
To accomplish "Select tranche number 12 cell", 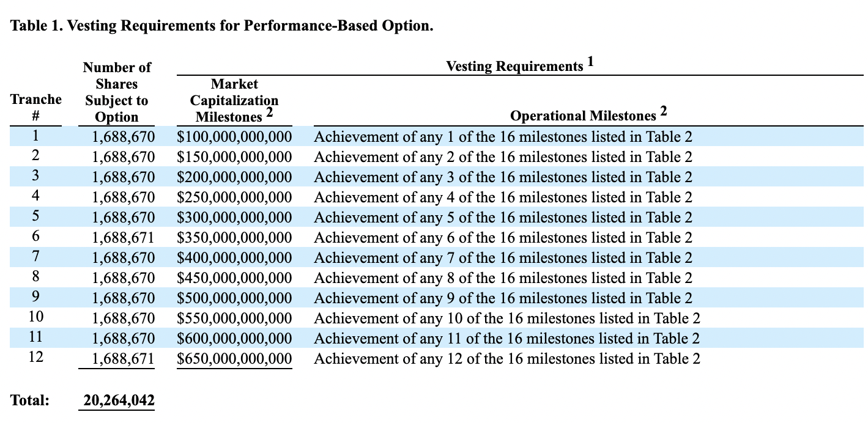I will [35, 358].
